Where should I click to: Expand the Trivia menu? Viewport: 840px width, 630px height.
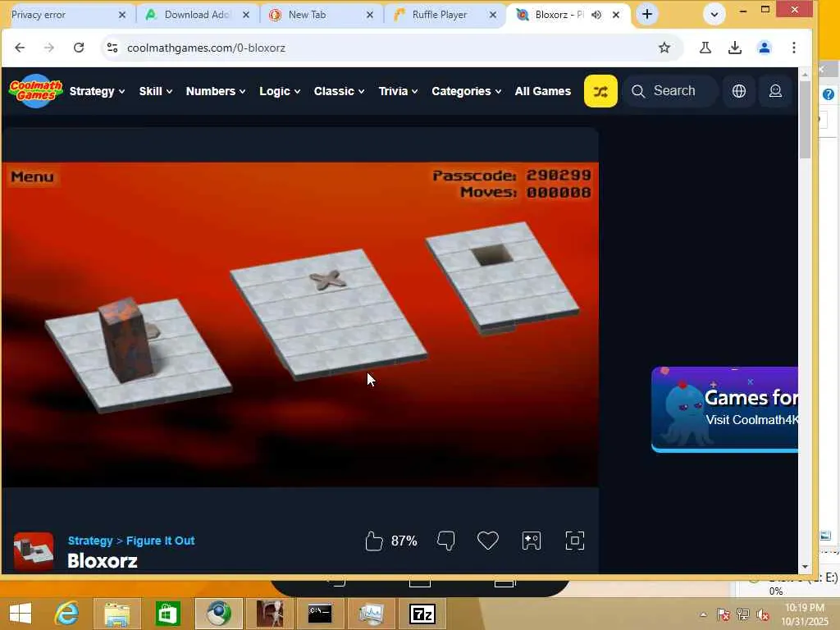pos(398,91)
